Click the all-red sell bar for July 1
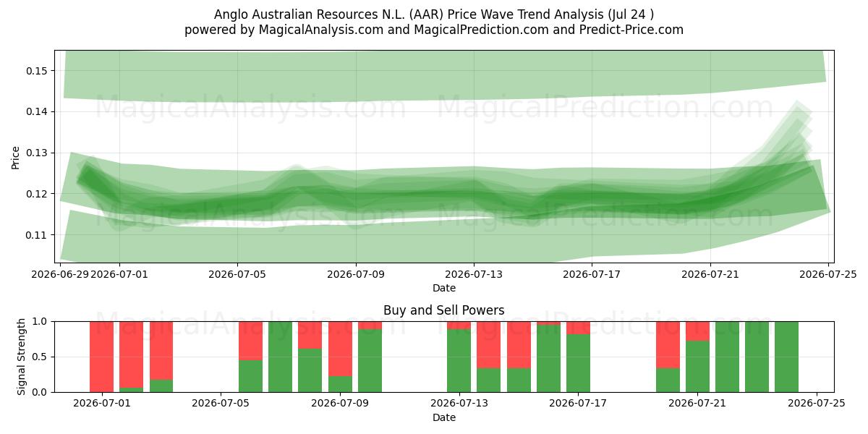The width and height of the screenshot is (868, 434). pos(102,357)
